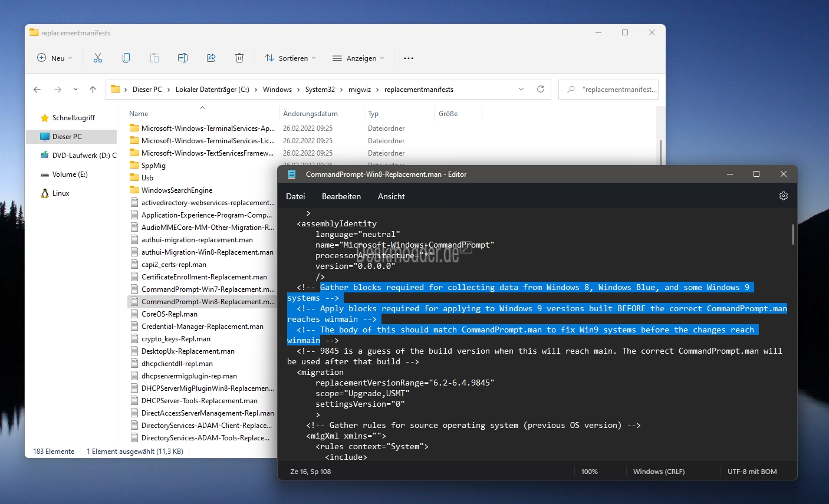This screenshot has height=504, width=829.
Task: Open the Datei menu in Editor
Action: 295,196
